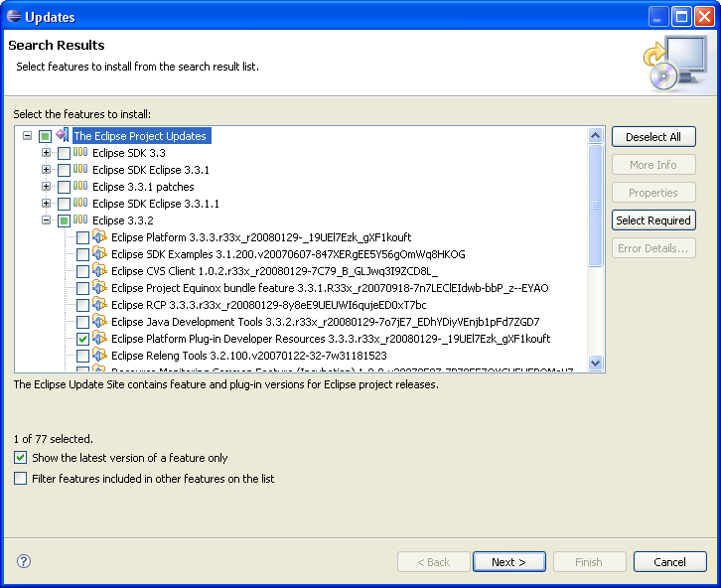Click the More Info button
Image resolution: width=721 pixels, height=588 pixels.
click(x=653, y=165)
